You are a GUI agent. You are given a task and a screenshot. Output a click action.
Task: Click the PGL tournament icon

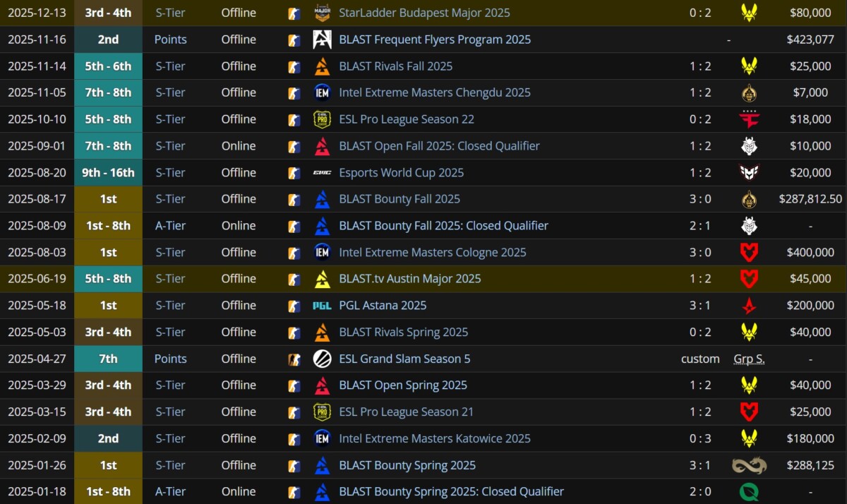click(322, 306)
